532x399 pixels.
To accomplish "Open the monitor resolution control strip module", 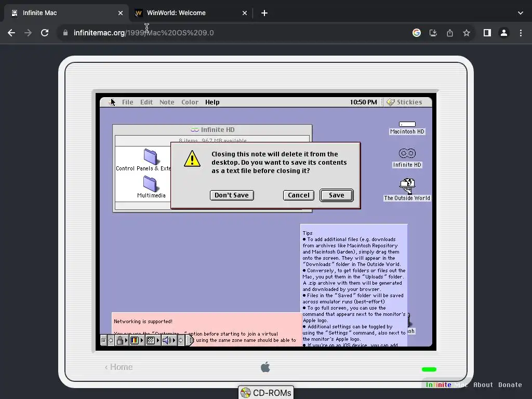I will (x=152, y=340).
